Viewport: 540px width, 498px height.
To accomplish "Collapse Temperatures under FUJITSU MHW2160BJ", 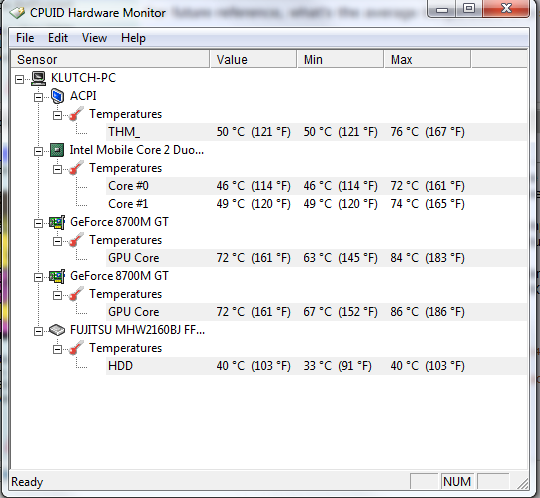I will point(58,349).
